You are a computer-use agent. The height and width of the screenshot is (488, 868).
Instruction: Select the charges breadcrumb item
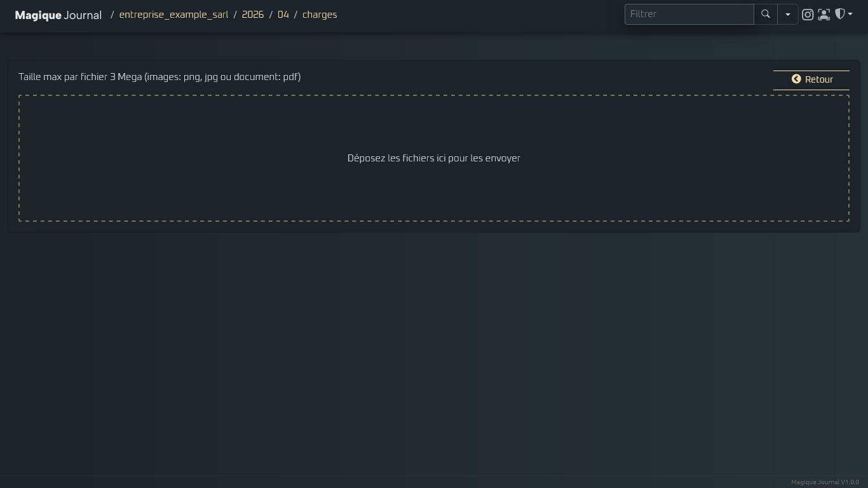[320, 15]
